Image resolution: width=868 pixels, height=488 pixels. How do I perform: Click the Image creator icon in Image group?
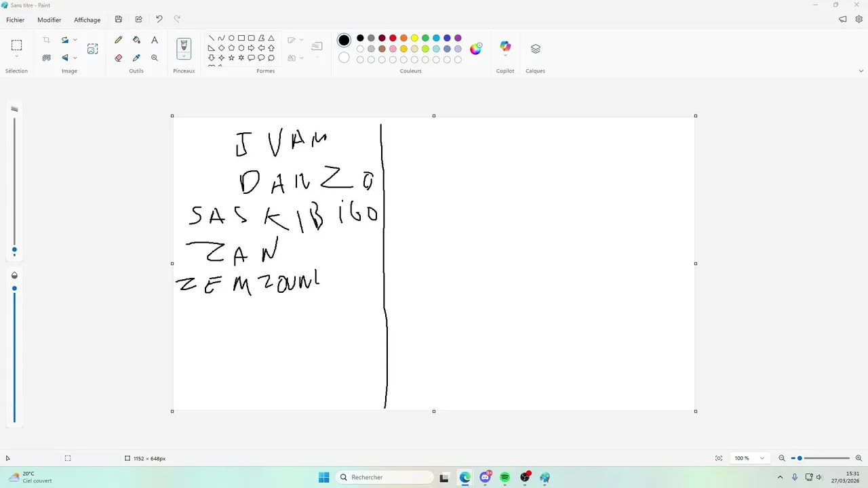click(93, 49)
